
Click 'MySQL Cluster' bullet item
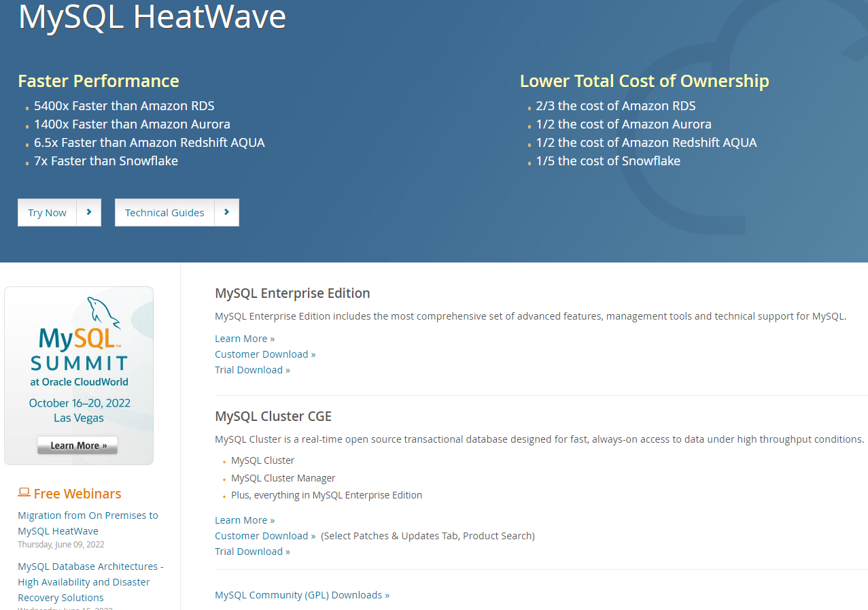point(263,460)
